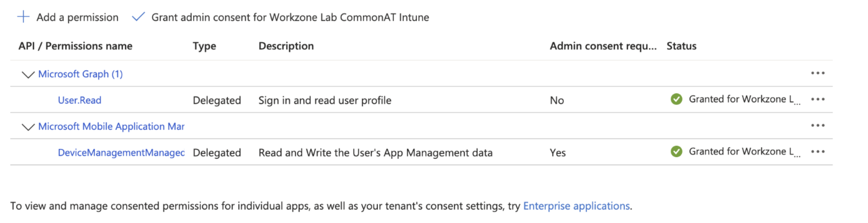This screenshot has height=223, width=868.
Task: Click green granted status icon for User.Read
Action: point(676,99)
